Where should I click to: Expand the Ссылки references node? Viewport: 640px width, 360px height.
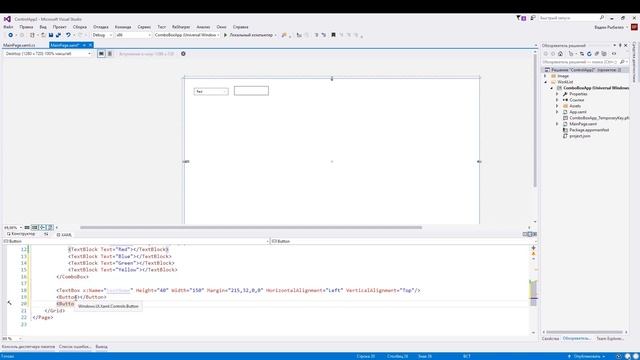(x=557, y=100)
